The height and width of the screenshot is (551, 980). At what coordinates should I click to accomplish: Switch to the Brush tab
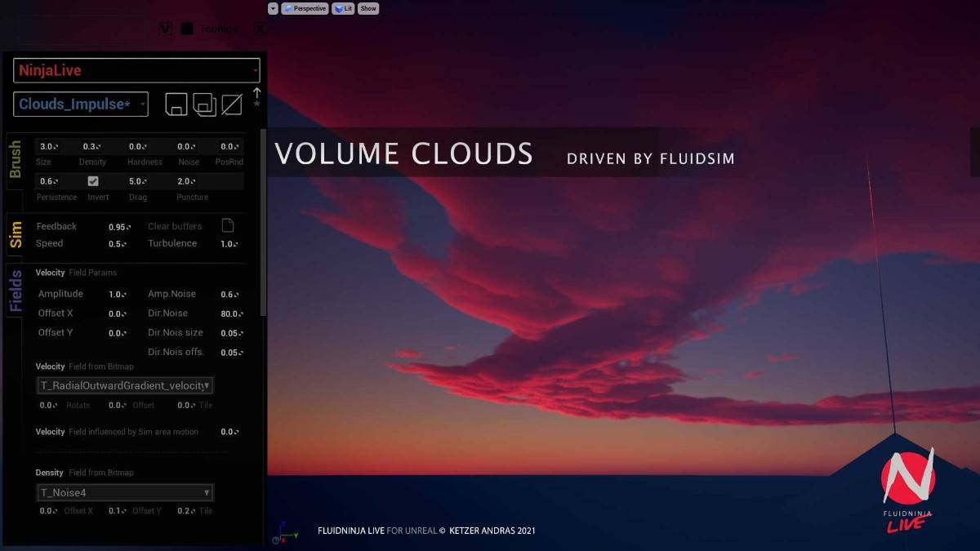[16, 159]
